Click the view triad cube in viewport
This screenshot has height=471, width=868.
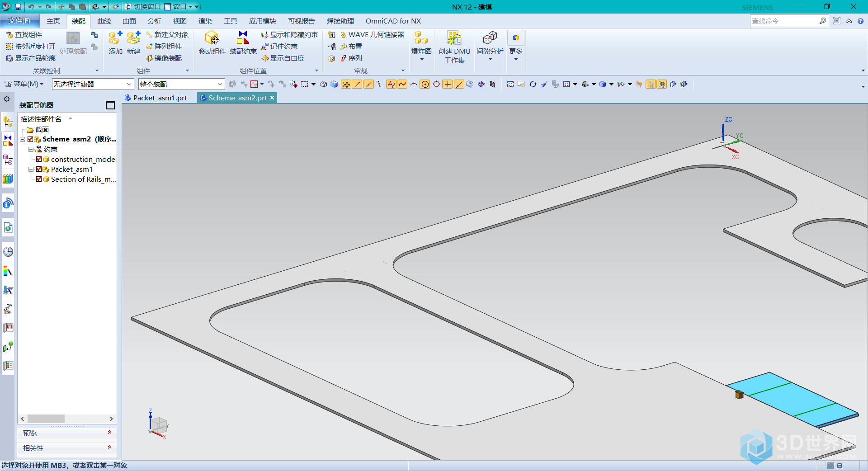pyautogui.click(x=159, y=424)
